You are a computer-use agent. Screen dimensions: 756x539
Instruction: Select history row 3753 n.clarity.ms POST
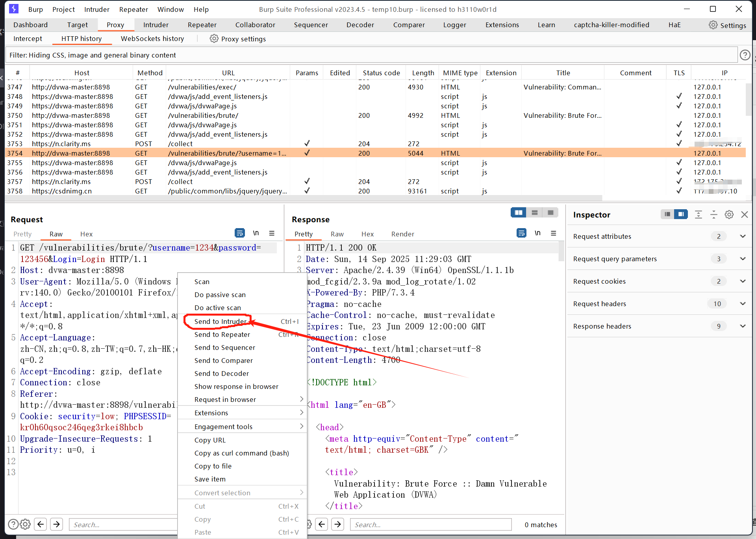375,143
